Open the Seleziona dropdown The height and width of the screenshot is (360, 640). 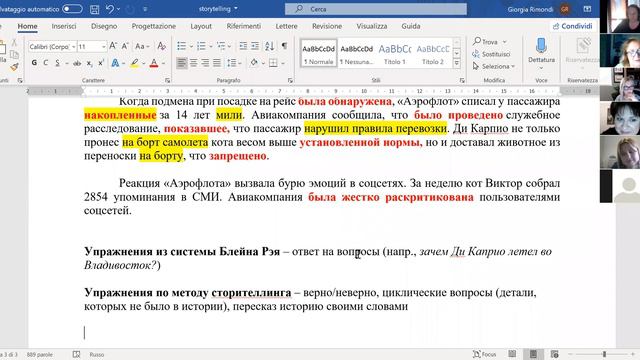tap(493, 66)
